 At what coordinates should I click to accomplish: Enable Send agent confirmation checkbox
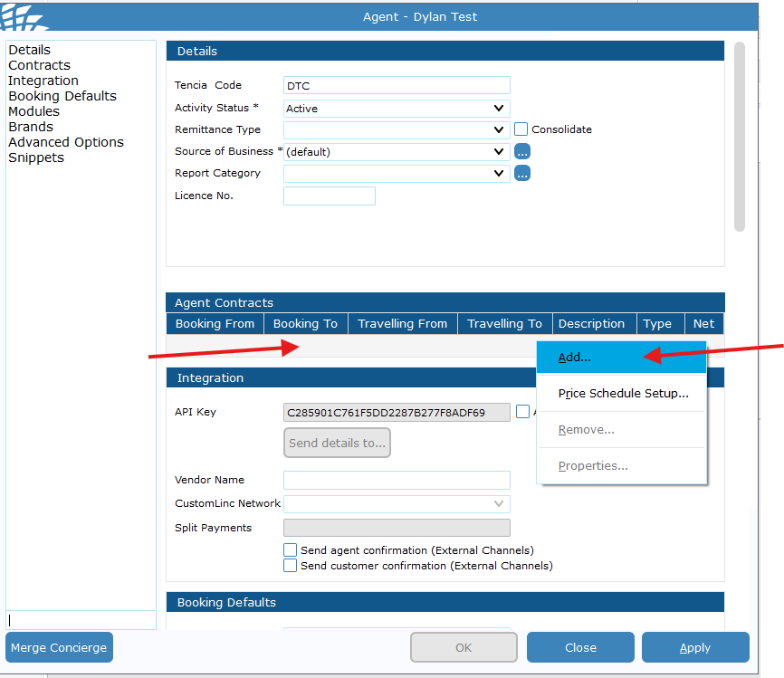[291, 550]
